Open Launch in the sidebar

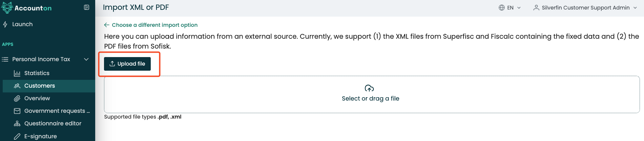[x=22, y=24]
